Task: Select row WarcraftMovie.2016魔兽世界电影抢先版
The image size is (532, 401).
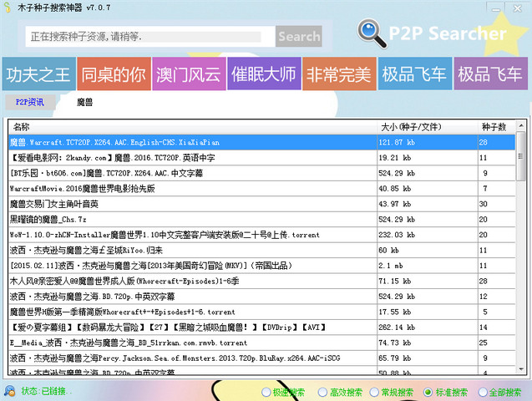Action: tap(261, 189)
